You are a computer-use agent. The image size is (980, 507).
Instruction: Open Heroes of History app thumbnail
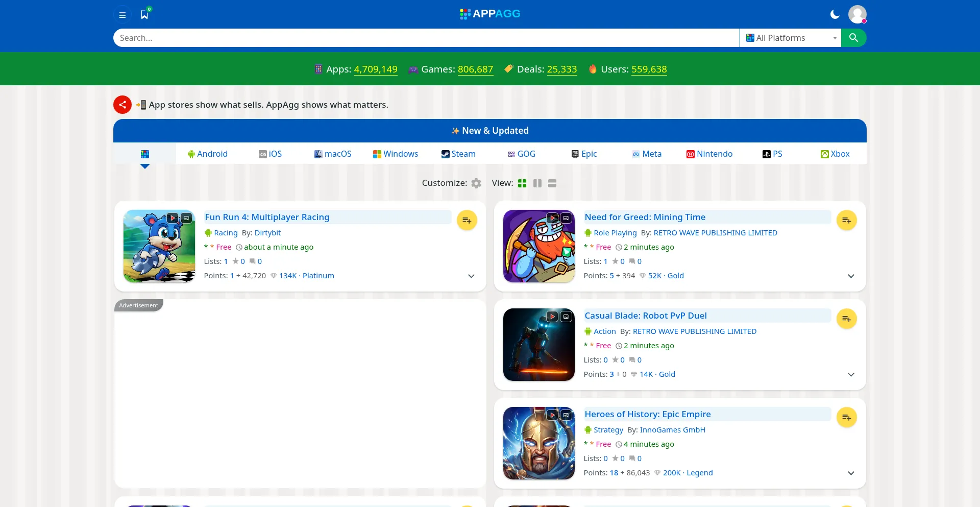click(539, 443)
